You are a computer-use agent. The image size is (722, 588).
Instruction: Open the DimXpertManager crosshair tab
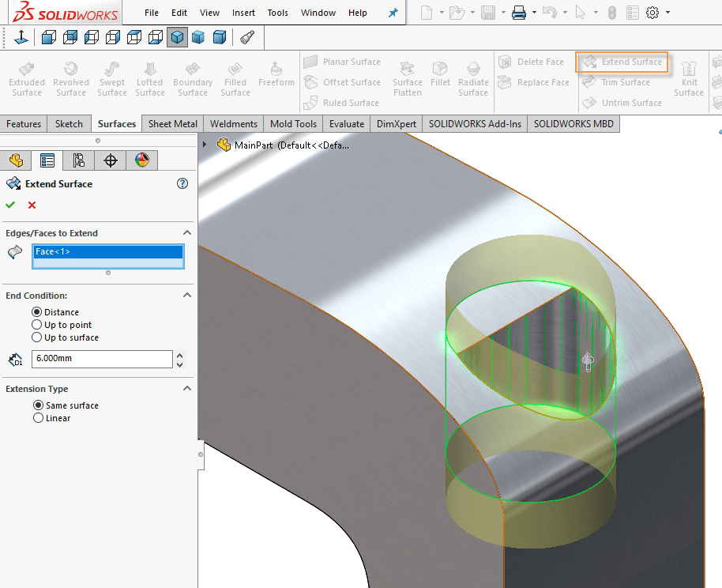110,160
